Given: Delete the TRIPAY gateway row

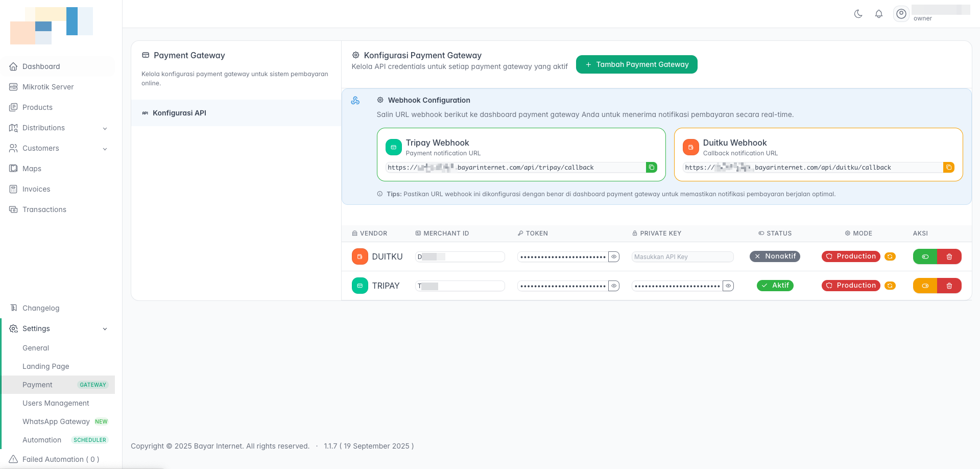Looking at the screenshot, I should (x=949, y=286).
